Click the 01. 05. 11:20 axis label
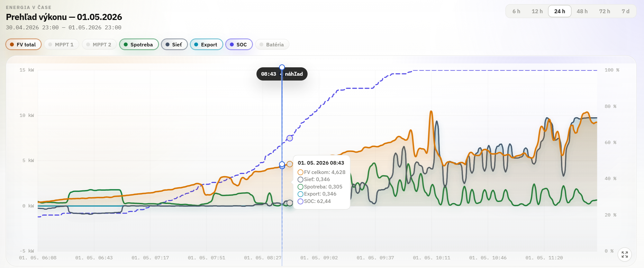 click(x=544, y=258)
